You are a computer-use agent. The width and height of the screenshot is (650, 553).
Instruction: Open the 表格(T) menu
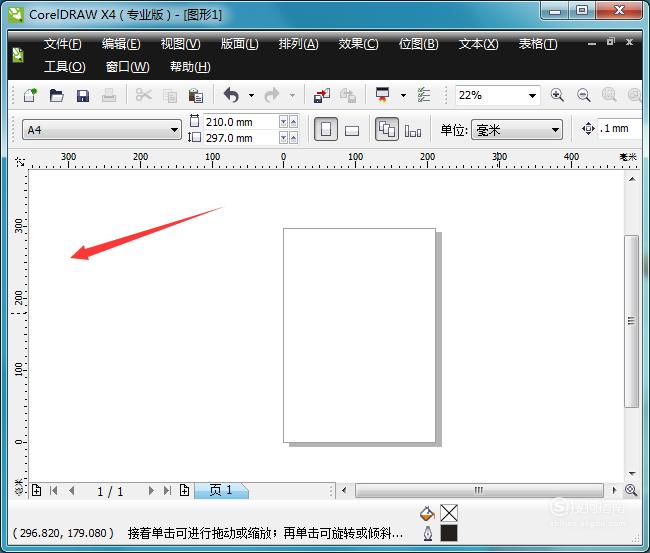click(538, 44)
